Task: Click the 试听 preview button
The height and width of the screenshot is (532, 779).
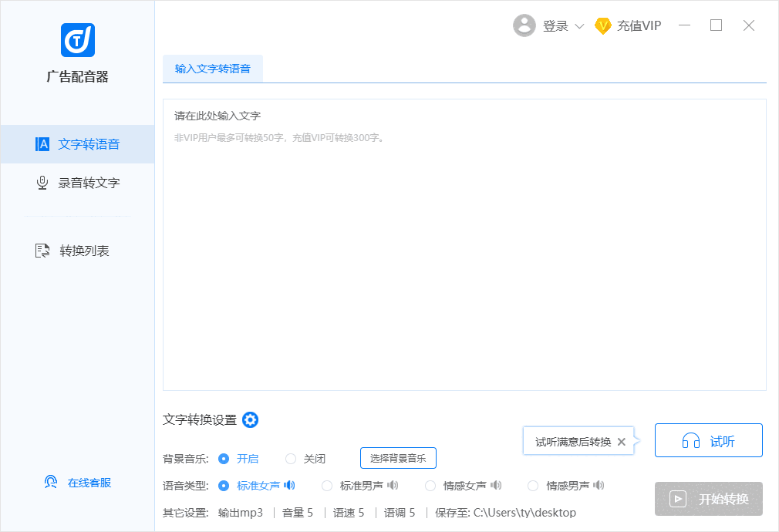Action: click(x=708, y=440)
